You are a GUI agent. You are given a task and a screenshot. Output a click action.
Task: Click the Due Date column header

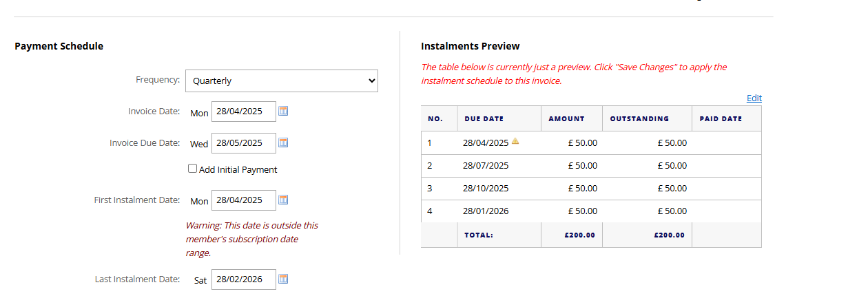(x=484, y=118)
